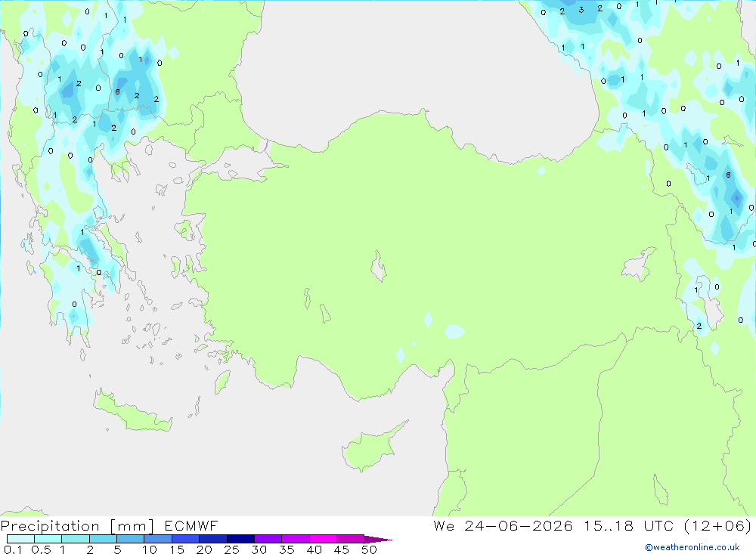The width and height of the screenshot is (756, 554).
Task: Click the "15" legend scale label
Action: tap(177, 549)
